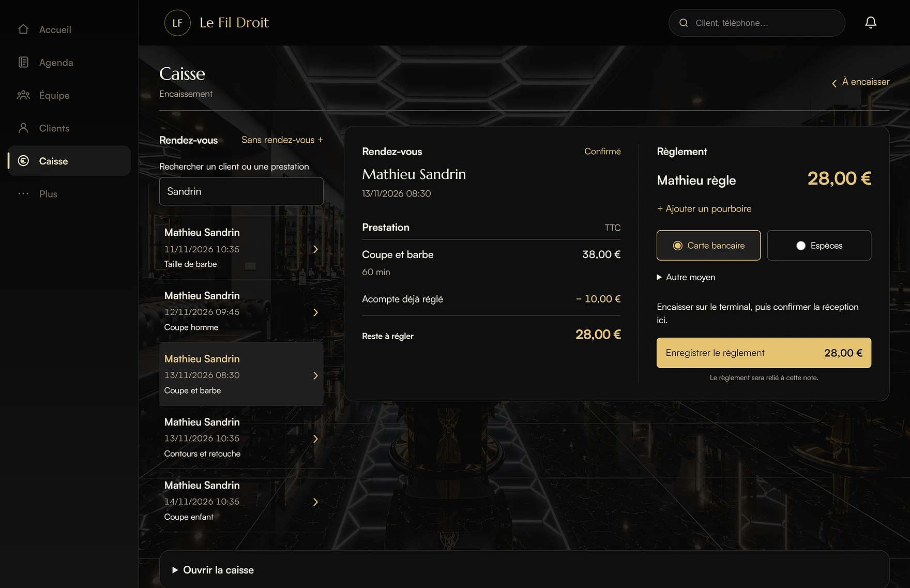Click the Sandrin search input
This screenshot has width=910, height=588.
(241, 191)
